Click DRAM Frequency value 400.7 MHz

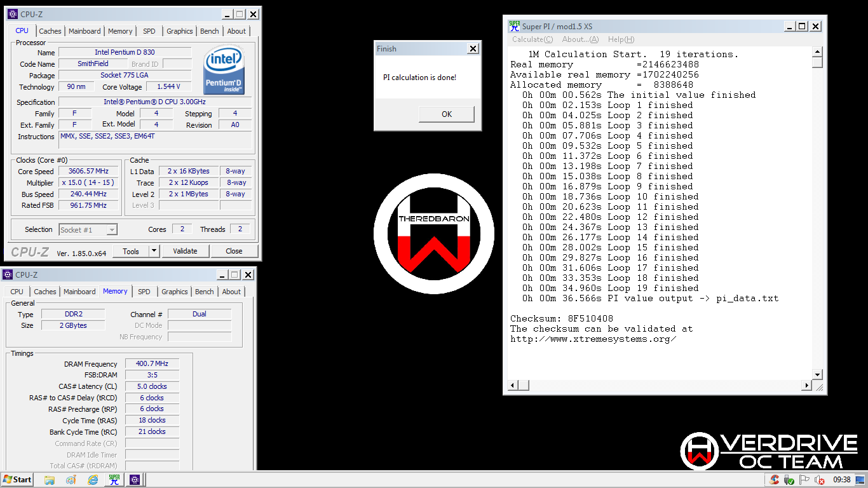point(152,363)
